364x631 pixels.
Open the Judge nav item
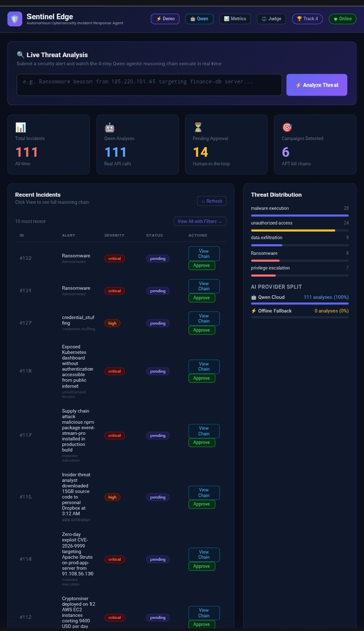(271, 19)
